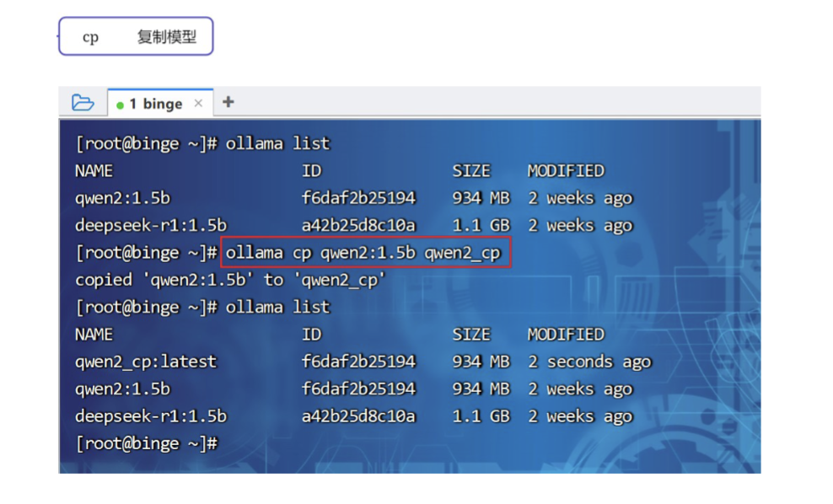
Task: Click '2 seconds ago' modified value
Action: pyautogui.click(x=589, y=362)
